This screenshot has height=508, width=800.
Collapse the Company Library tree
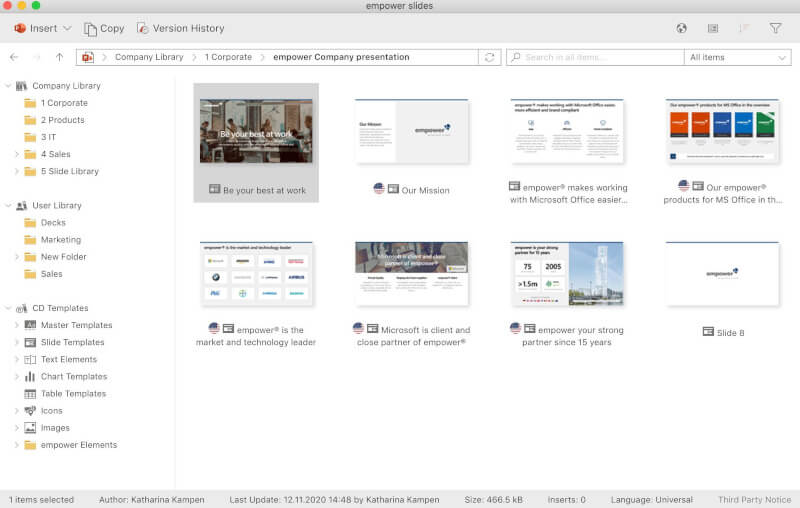[8, 86]
